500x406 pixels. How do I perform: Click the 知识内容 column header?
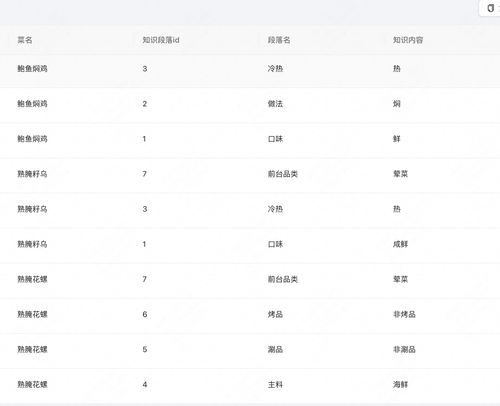[408, 40]
